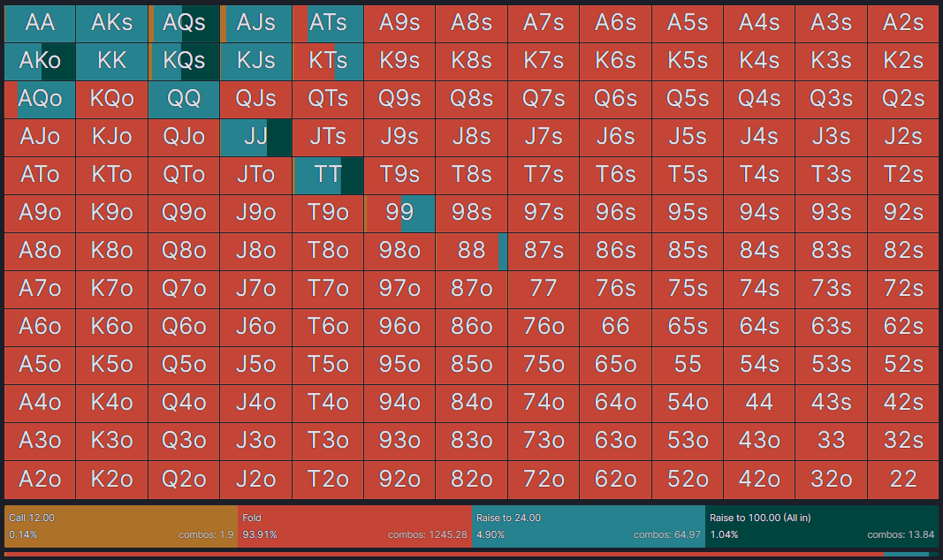
Task: Click the 99 hand cell
Action: click(399, 213)
